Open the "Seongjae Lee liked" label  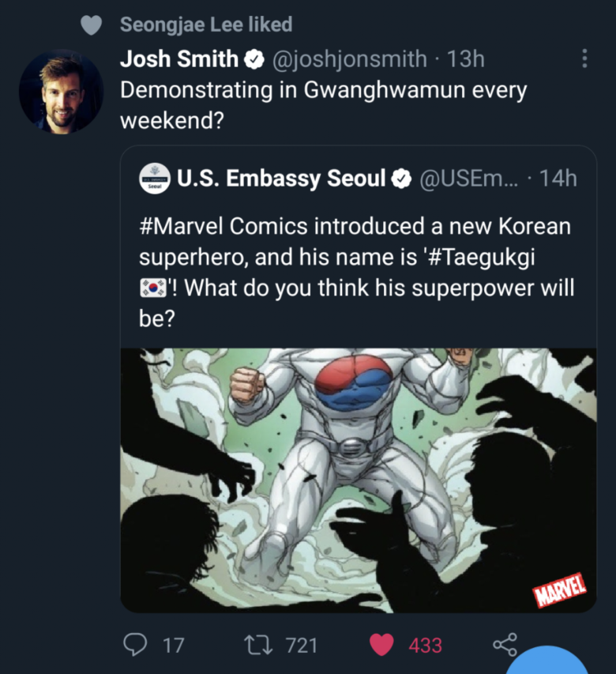[x=206, y=25]
